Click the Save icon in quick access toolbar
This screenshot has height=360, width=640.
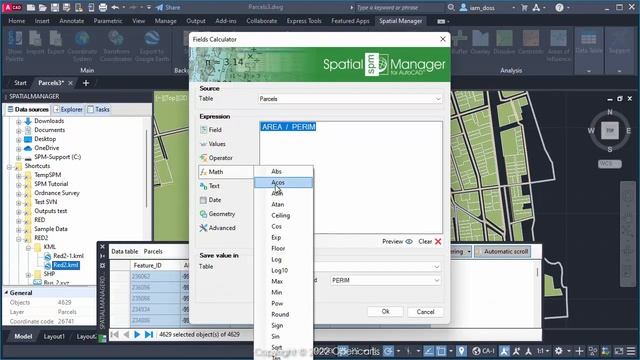(55, 7)
